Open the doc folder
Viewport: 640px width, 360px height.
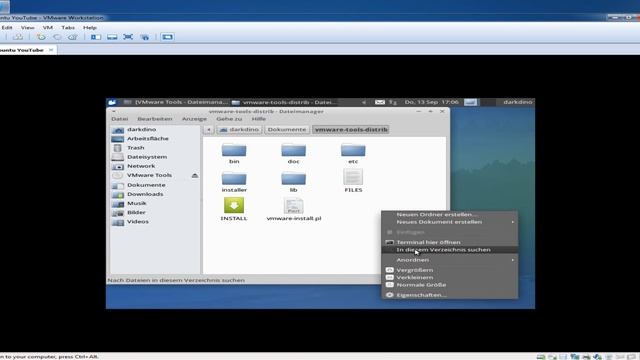[x=293, y=153]
